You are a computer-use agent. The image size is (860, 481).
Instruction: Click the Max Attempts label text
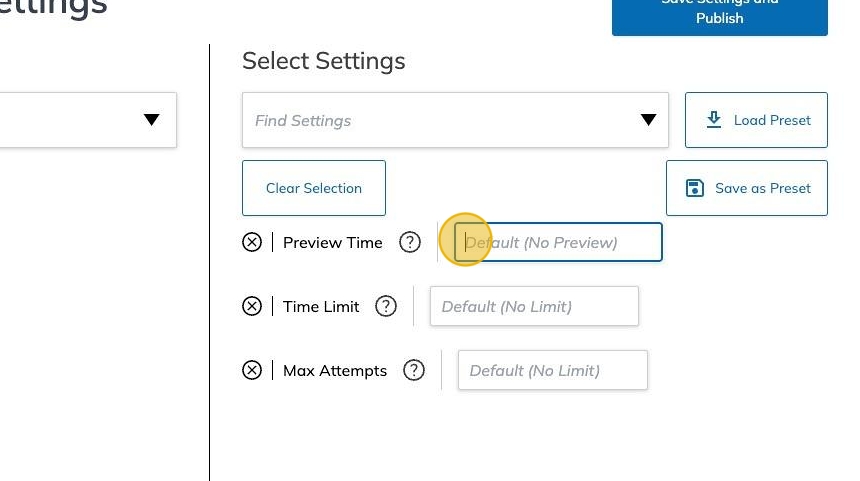click(335, 371)
